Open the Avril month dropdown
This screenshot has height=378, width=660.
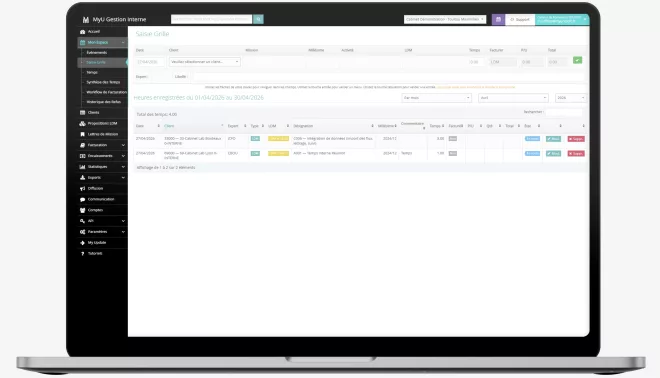click(x=513, y=98)
